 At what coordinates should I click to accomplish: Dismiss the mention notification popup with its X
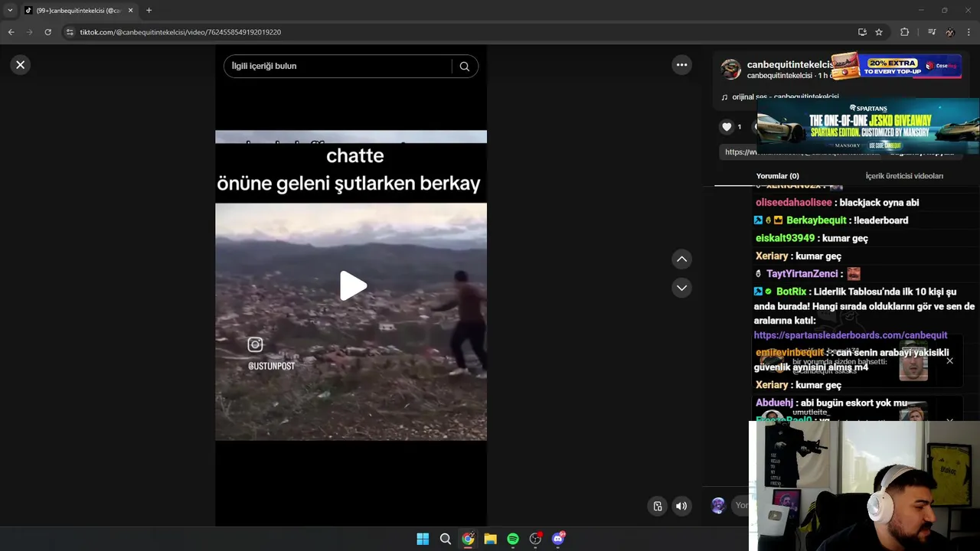[x=949, y=360]
